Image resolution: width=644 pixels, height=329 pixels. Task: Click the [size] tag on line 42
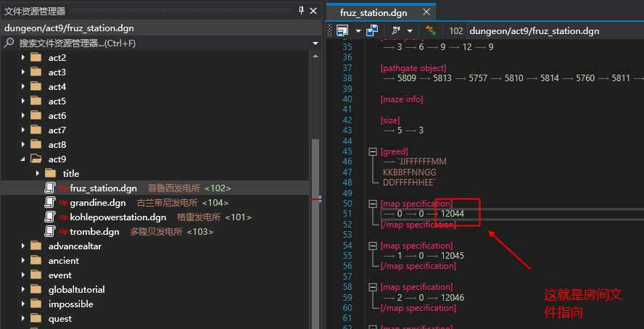[x=390, y=120]
